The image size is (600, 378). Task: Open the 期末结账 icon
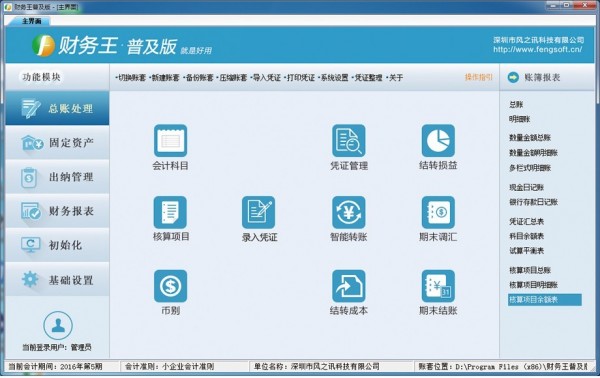point(438,286)
